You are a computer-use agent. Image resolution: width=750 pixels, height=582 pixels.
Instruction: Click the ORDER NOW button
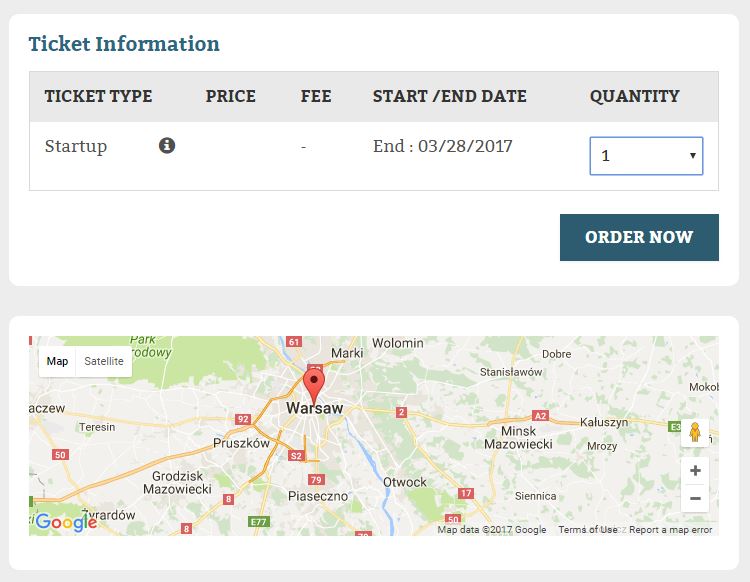tap(639, 237)
